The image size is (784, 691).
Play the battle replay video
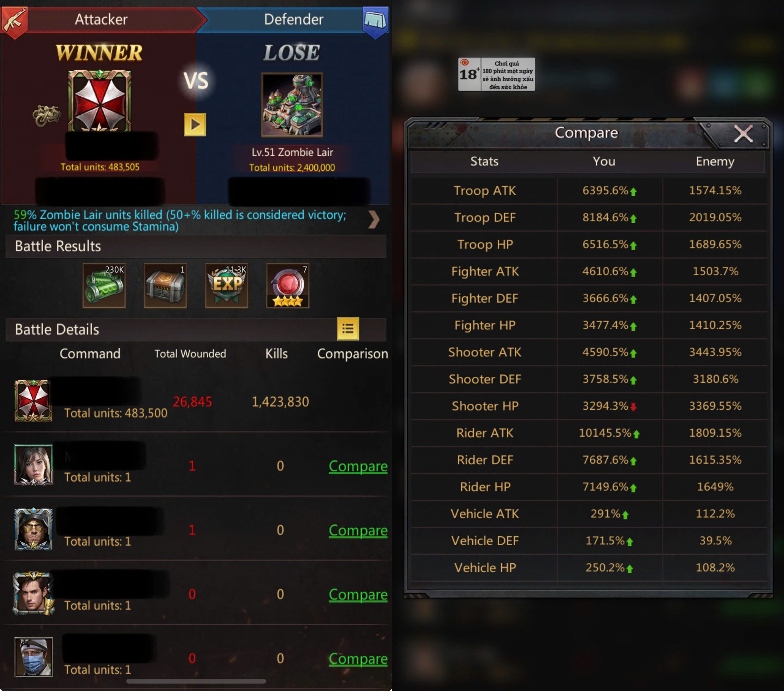pyautogui.click(x=194, y=124)
